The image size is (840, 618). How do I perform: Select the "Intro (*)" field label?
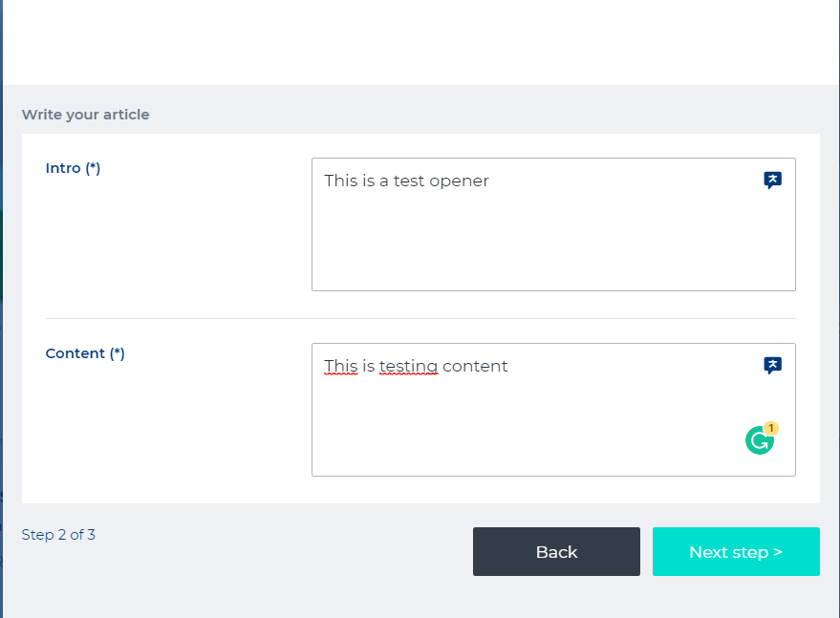[x=73, y=168]
